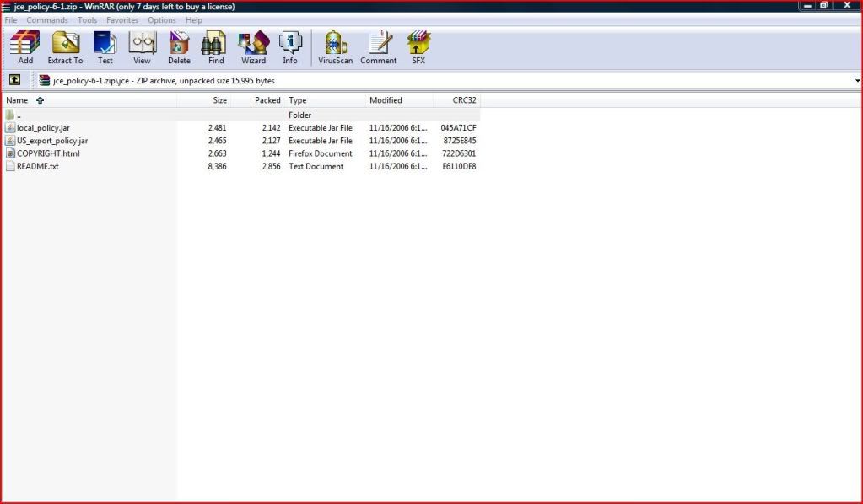
Task: Click the COPYRIGHT.html file icon
Action: click(10, 153)
